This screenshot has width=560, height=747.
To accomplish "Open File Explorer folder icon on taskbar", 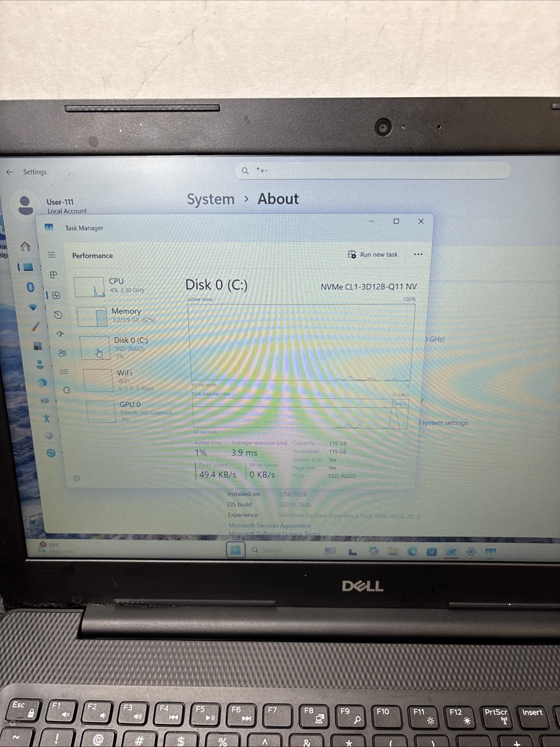I will 393,551.
